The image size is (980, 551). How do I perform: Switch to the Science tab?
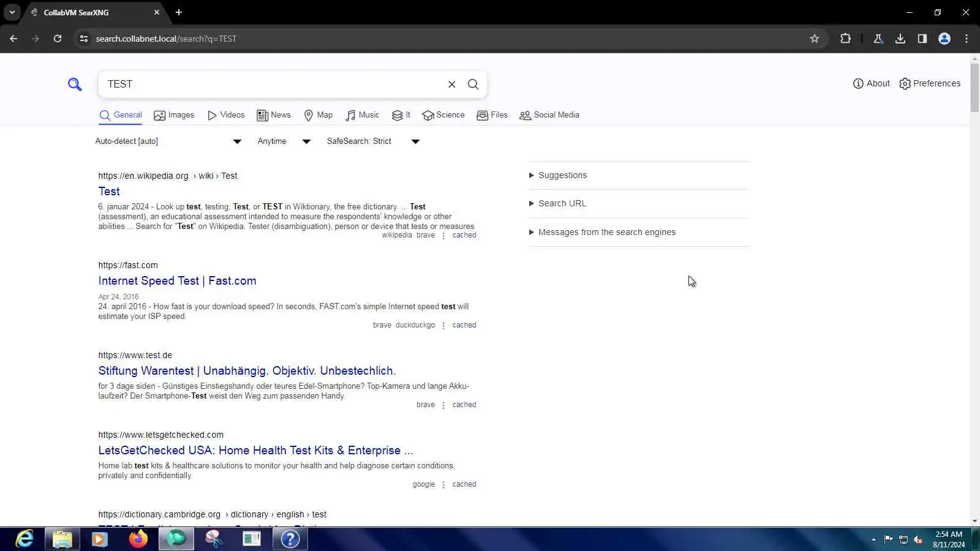tap(443, 115)
